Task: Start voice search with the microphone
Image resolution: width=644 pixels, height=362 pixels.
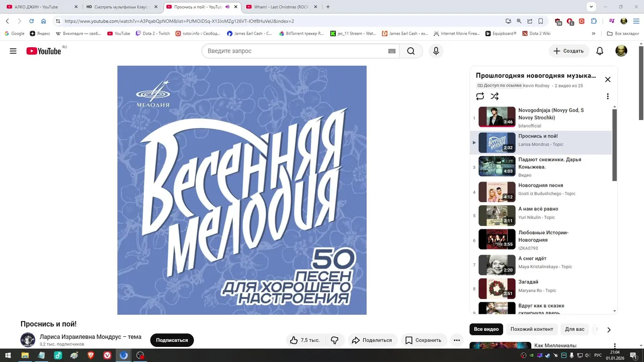Action: [x=436, y=51]
